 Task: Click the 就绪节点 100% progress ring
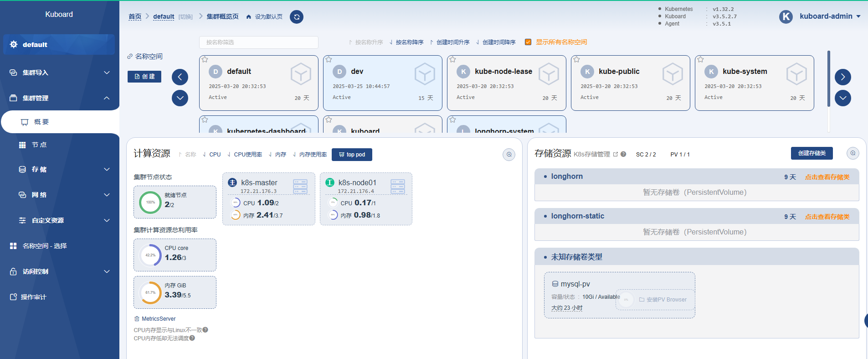(x=150, y=202)
